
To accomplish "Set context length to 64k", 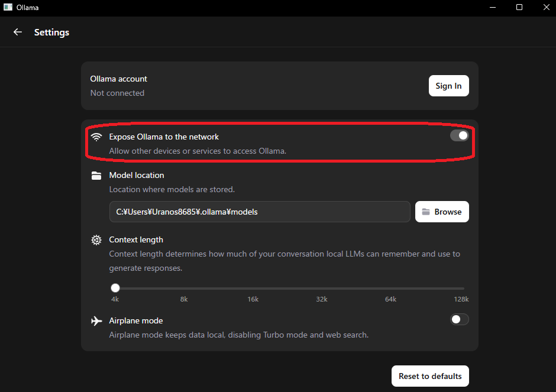I will coord(391,288).
